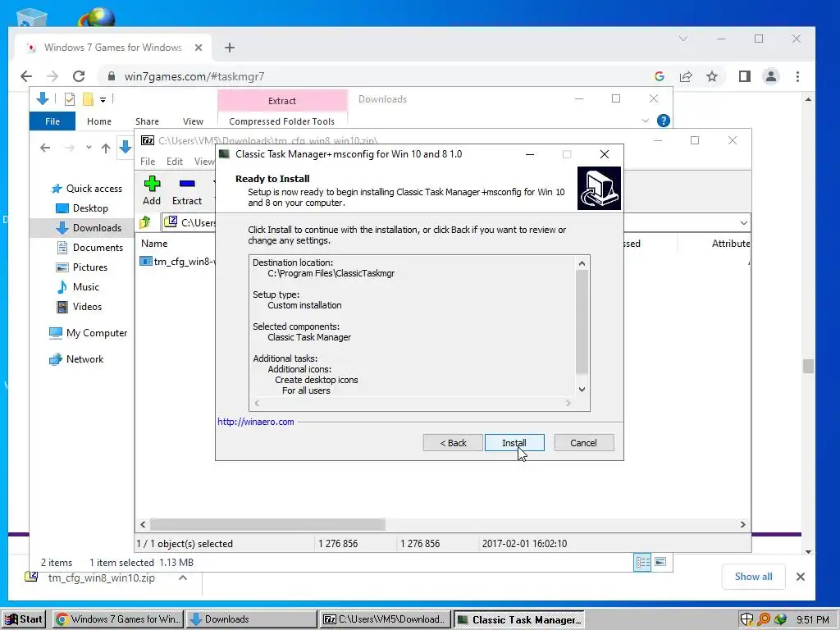
Task: Click Explorer properties checkmark quick access icon
Action: tap(69, 99)
